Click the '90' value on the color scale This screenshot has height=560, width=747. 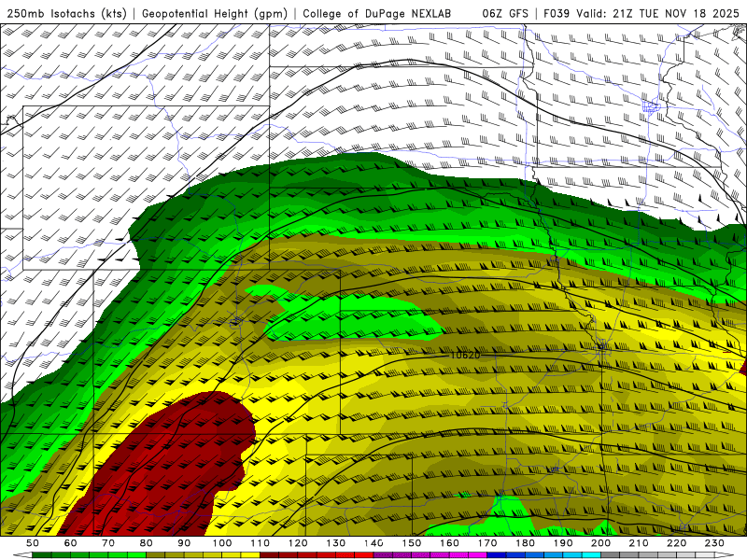184,543
